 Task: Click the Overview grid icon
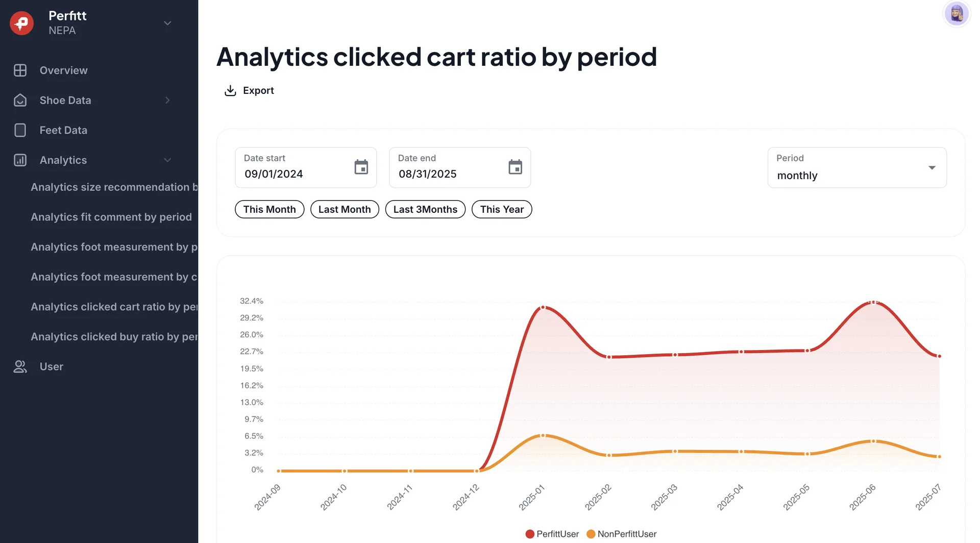(20, 70)
